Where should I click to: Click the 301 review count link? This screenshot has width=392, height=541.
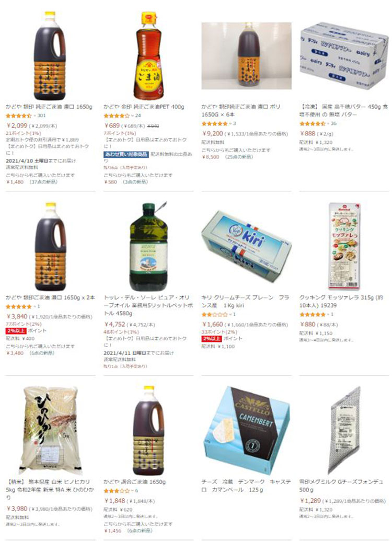pos(41,116)
